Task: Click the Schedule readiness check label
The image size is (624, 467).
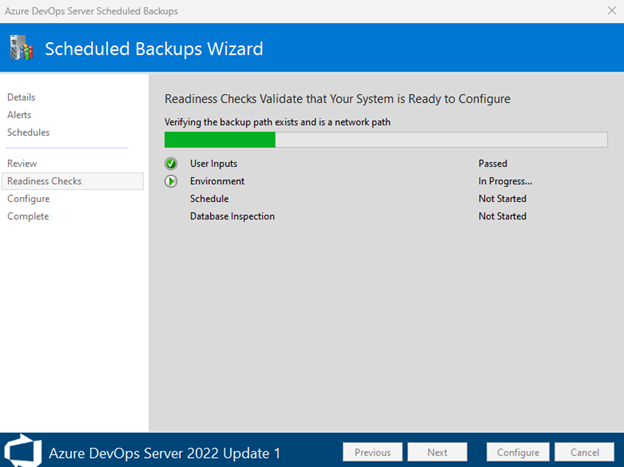Action: point(209,199)
